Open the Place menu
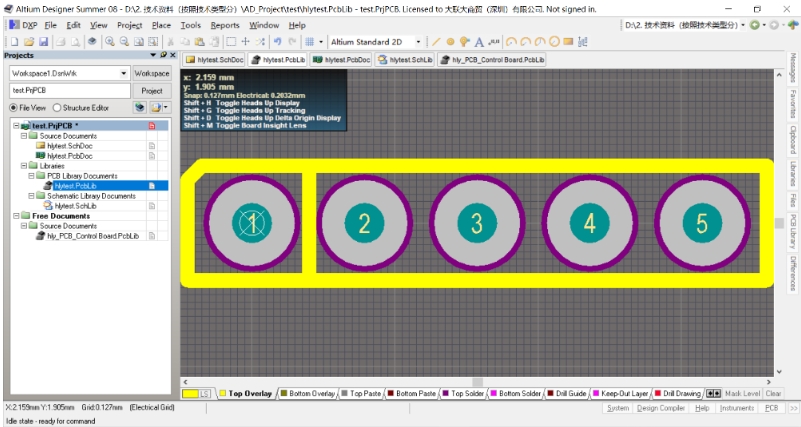 tap(161, 25)
